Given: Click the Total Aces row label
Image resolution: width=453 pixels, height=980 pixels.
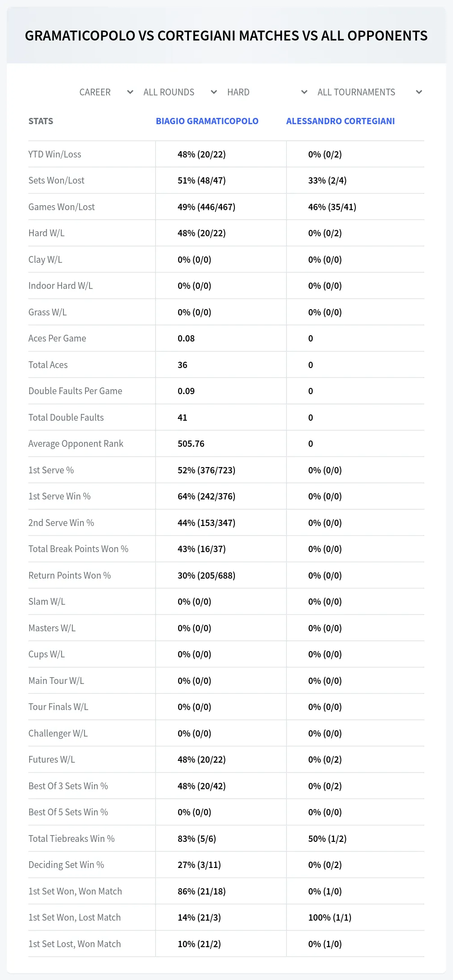Looking at the screenshot, I should click(48, 365).
